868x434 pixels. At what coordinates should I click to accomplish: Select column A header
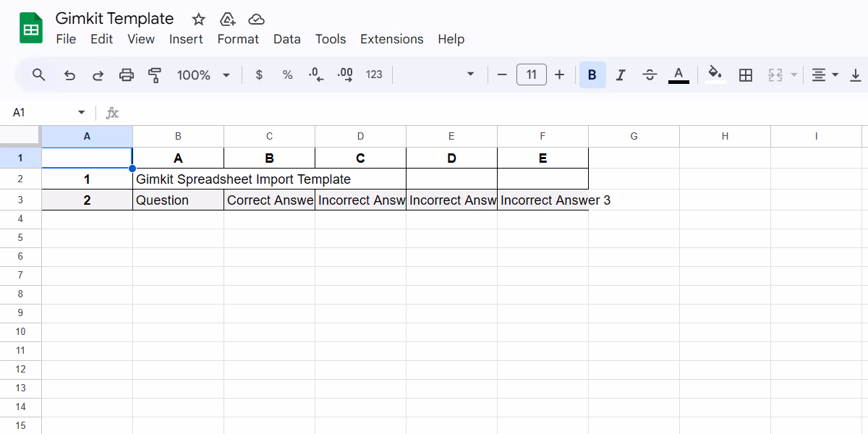point(88,136)
